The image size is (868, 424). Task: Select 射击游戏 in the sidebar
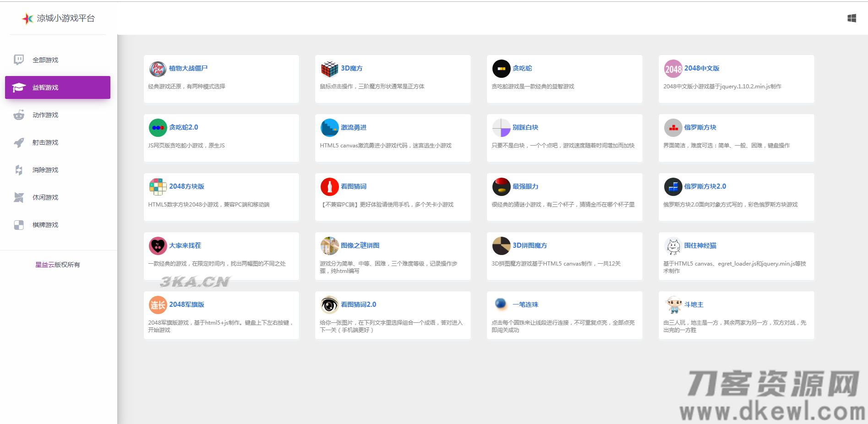point(45,142)
